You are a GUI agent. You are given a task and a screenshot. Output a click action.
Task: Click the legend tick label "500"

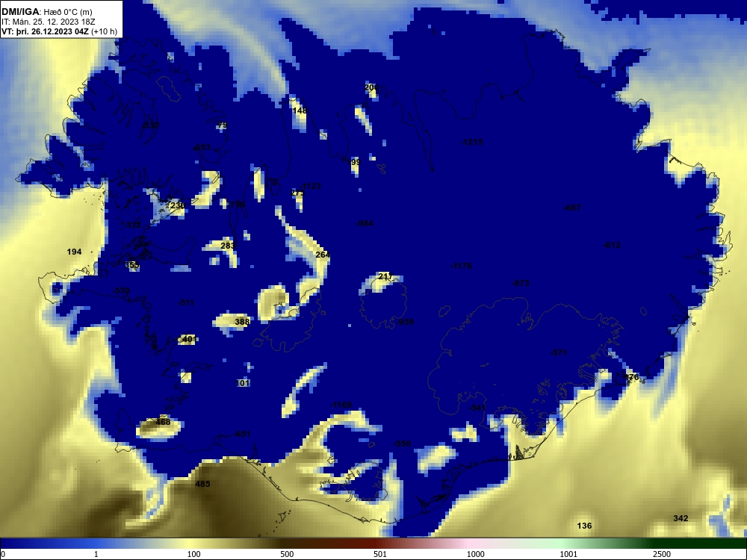pos(288,554)
